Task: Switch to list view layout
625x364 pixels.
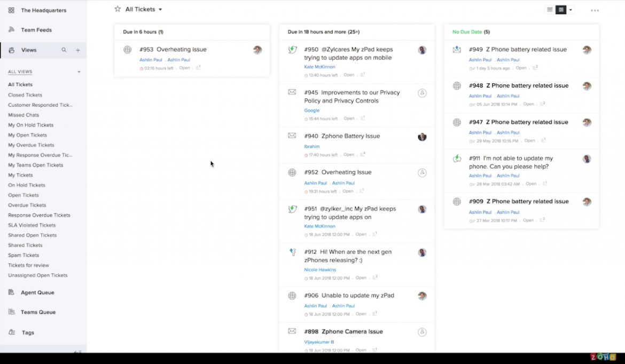Action: click(550, 10)
